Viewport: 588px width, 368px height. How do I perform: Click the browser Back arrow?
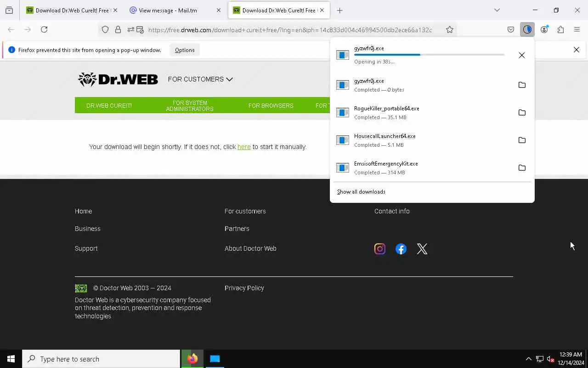[x=11, y=29]
